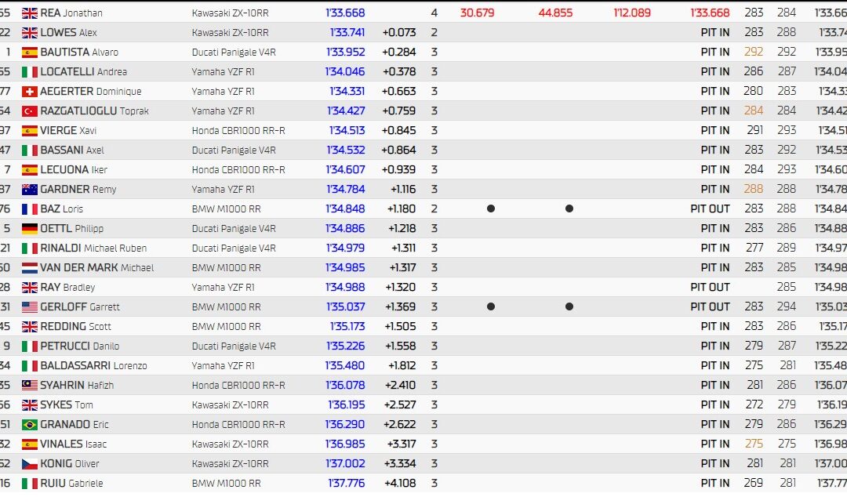
Task: Select the Italian flag next to BASSANI Axel
Action: pyautogui.click(x=30, y=150)
